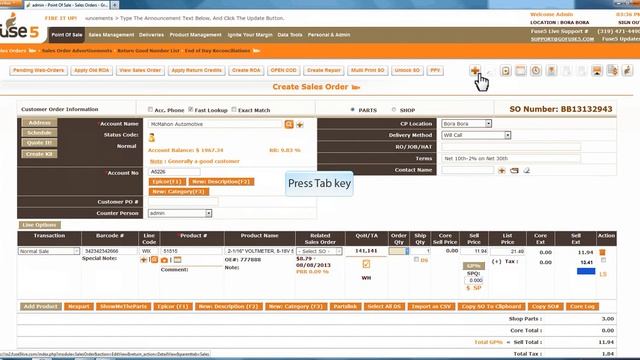The width and height of the screenshot is (640, 360).
Task: Click the square record icon left of the calendar icon
Action: pyautogui.click(x=506, y=71)
